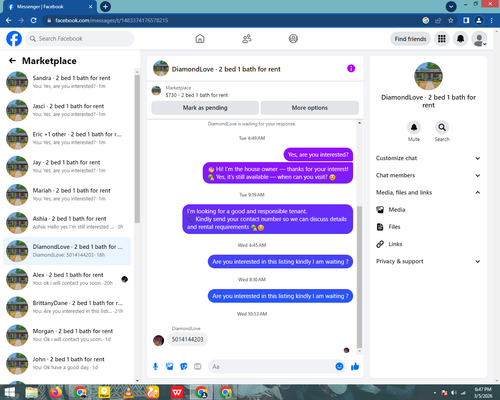Expand the Customize chat section
Image resolution: width=500 pixels, height=400 pixels.
[x=428, y=158]
